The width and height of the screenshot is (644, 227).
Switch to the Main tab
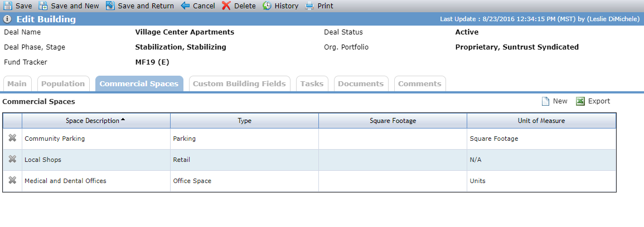pos(17,83)
